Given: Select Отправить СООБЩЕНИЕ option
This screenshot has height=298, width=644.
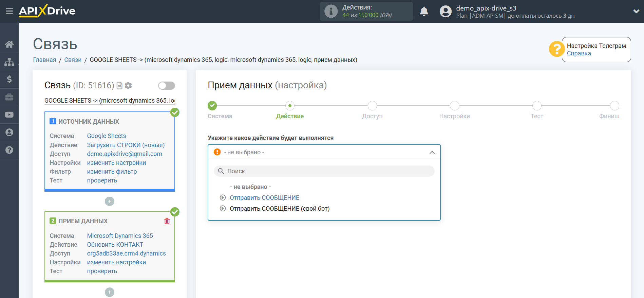Looking at the screenshot, I should pos(265,198).
